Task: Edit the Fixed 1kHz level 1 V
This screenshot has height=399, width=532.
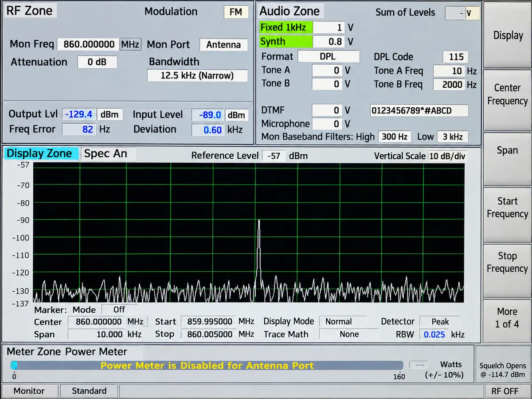Action: (329, 27)
